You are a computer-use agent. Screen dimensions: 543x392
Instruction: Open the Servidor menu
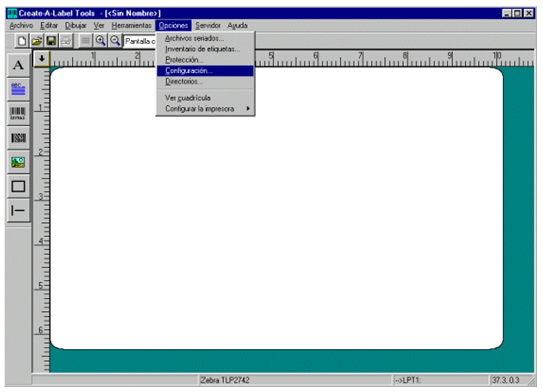(208, 25)
